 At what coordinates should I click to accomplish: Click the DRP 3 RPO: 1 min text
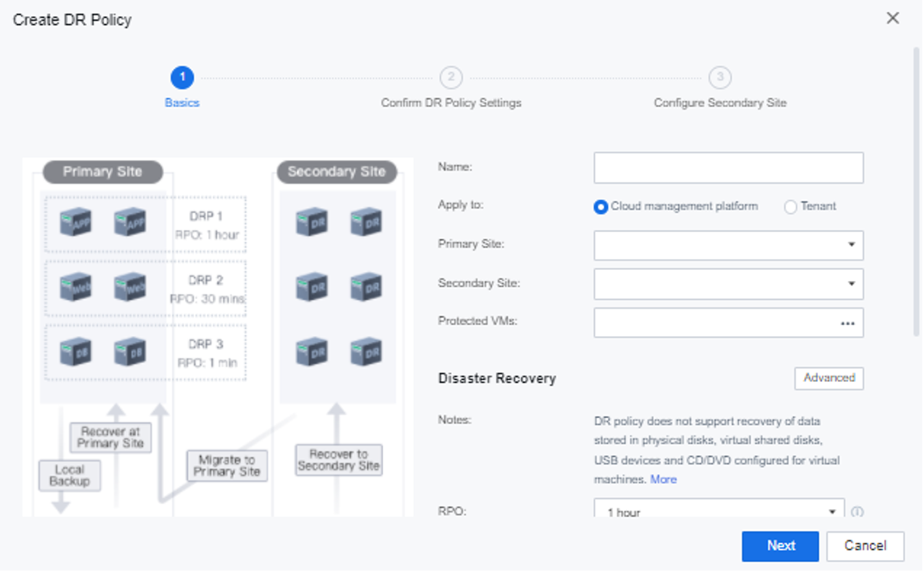click(x=207, y=353)
